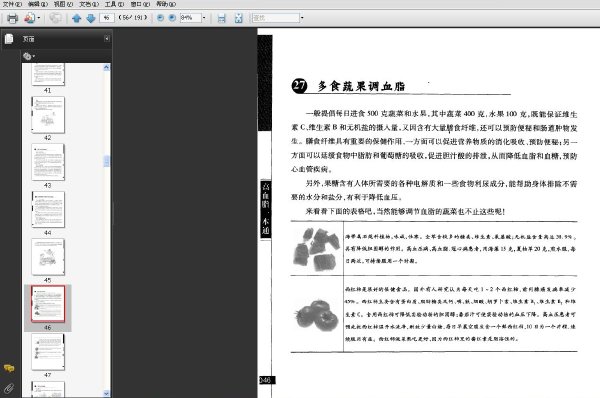Open the 视图 (View) menu
This screenshot has width=600, height=398.
tap(63, 4)
